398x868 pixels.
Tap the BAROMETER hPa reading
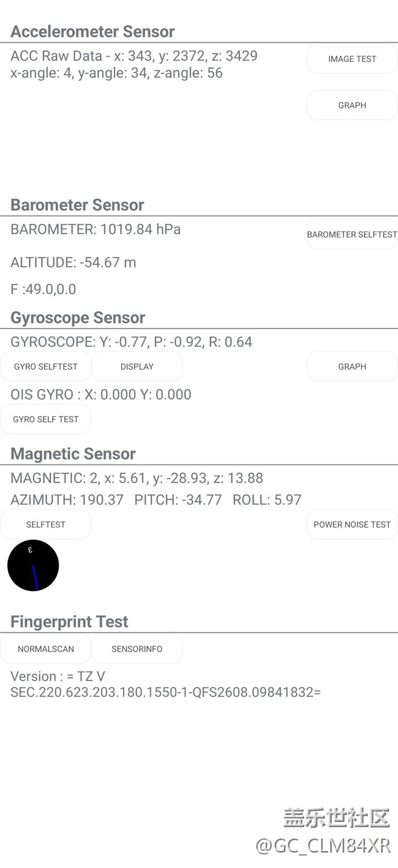pos(96,229)
